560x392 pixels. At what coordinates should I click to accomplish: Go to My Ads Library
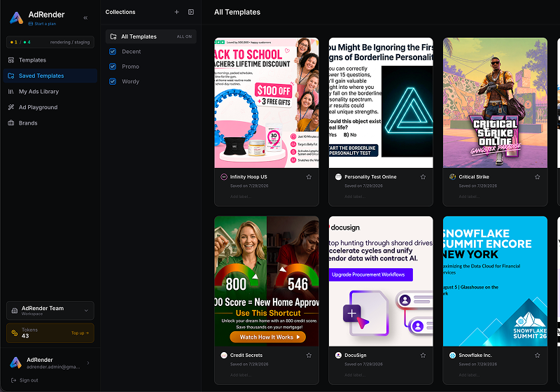point(50,92)
